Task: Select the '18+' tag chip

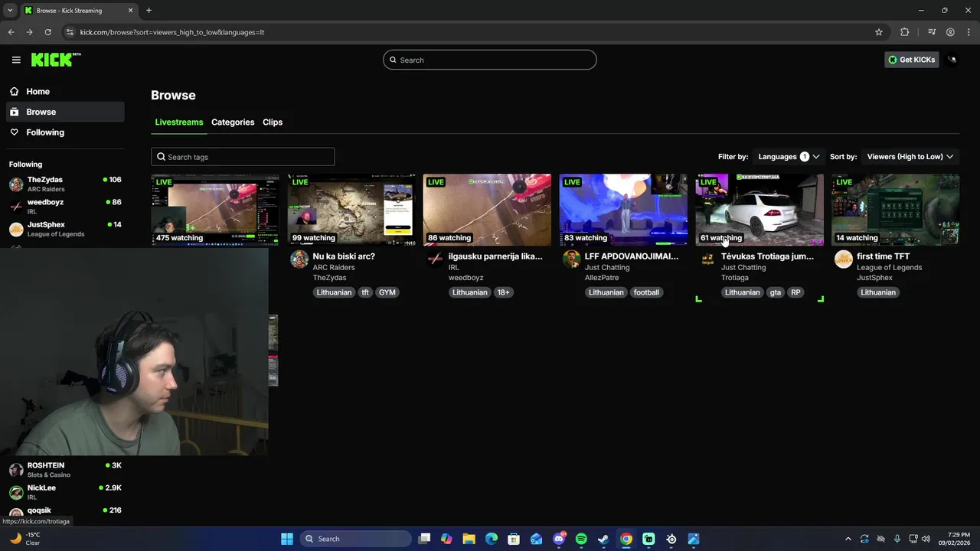Action: click(x=503, y=292)
